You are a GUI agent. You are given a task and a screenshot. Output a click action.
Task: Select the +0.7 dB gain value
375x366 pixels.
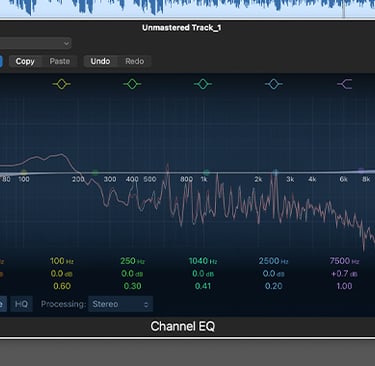[x=344, y=274]
